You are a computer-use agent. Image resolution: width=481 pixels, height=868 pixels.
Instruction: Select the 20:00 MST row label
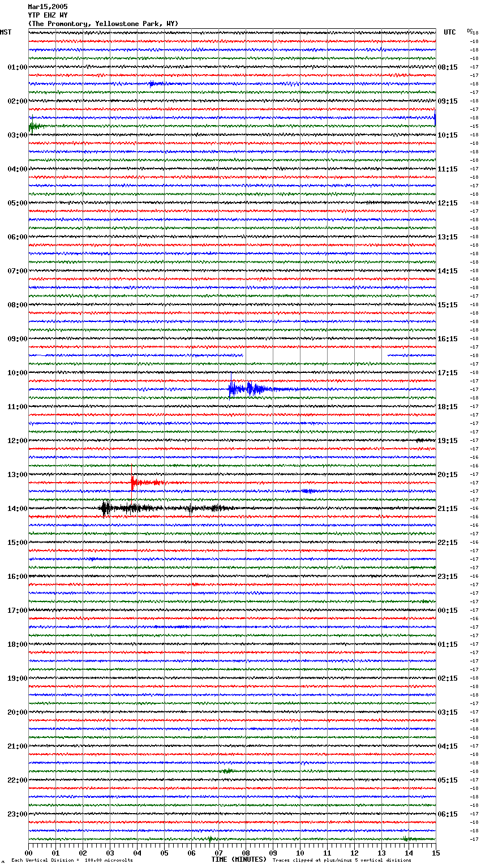point(18,712)
